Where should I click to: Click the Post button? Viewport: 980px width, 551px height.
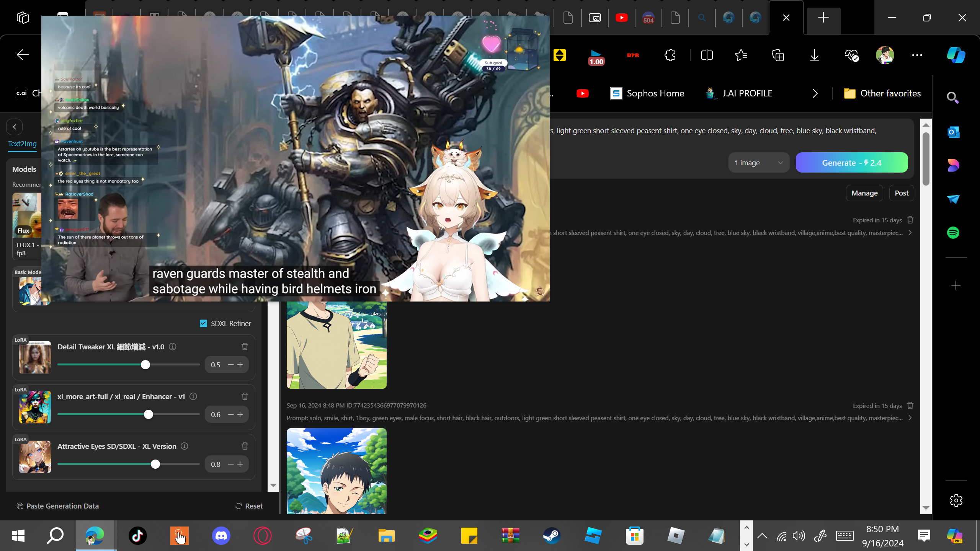pos(902,193)
